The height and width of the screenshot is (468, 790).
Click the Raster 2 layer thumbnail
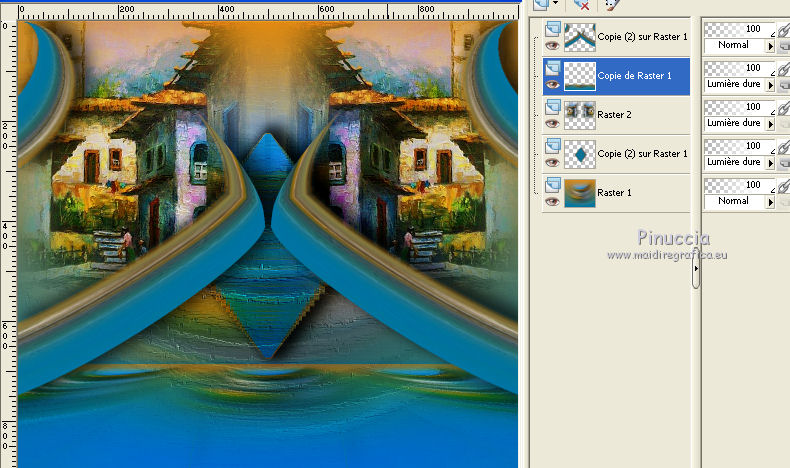(x=580, y=115)
